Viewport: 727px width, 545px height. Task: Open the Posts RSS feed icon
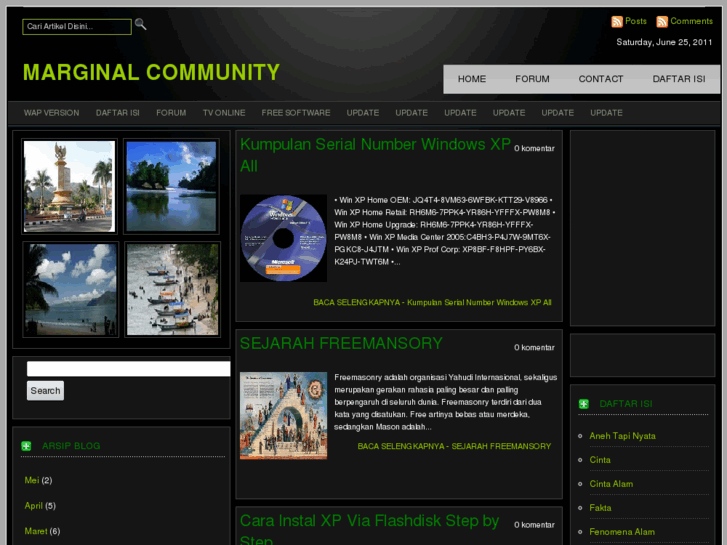617,21
